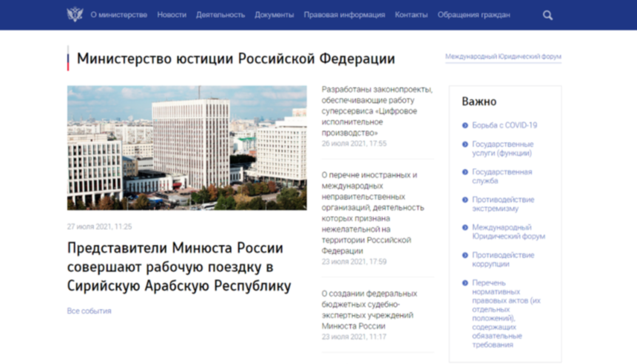
Task: Open news on forensic expert institutions creation
Action: [369, 309]
